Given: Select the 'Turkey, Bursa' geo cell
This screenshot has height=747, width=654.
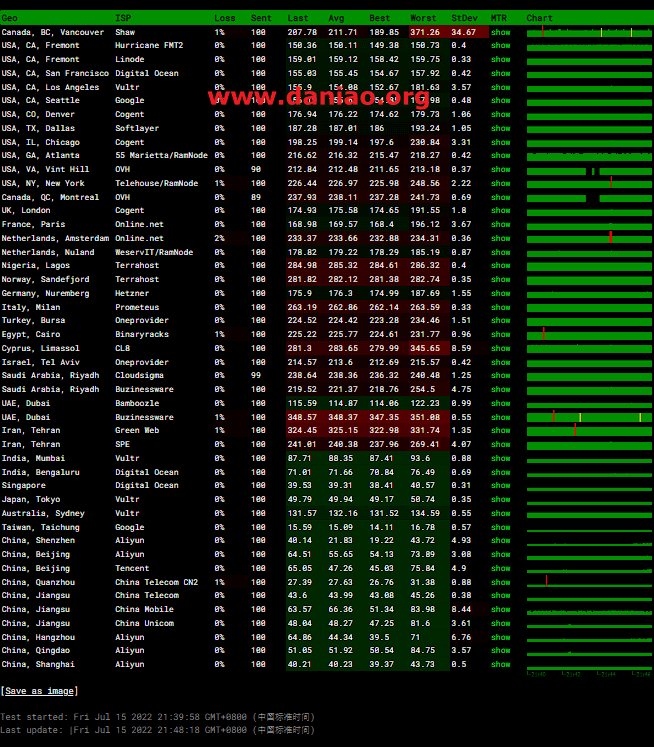Looking at the screenshot, I should 33,320.
